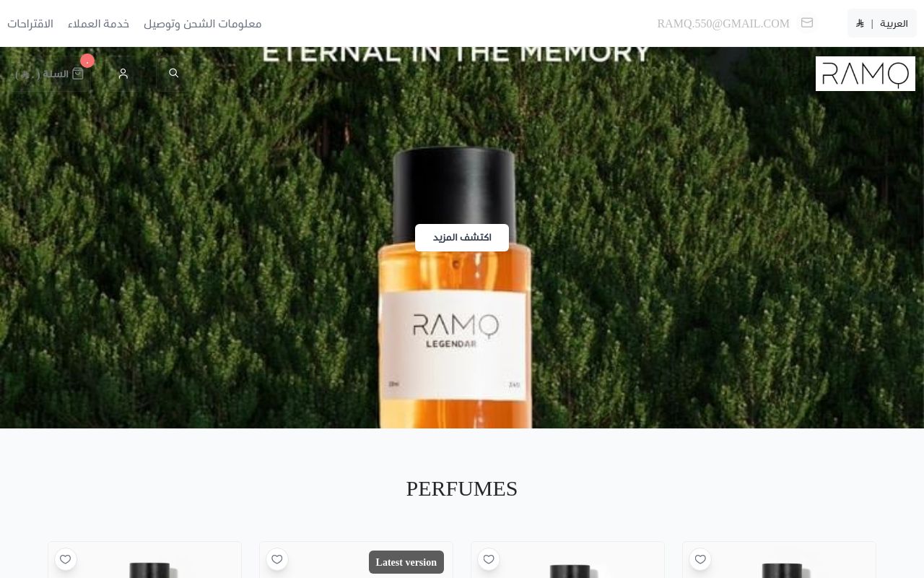
Task: Click the envelope mail icon
Action: point(807,23)
